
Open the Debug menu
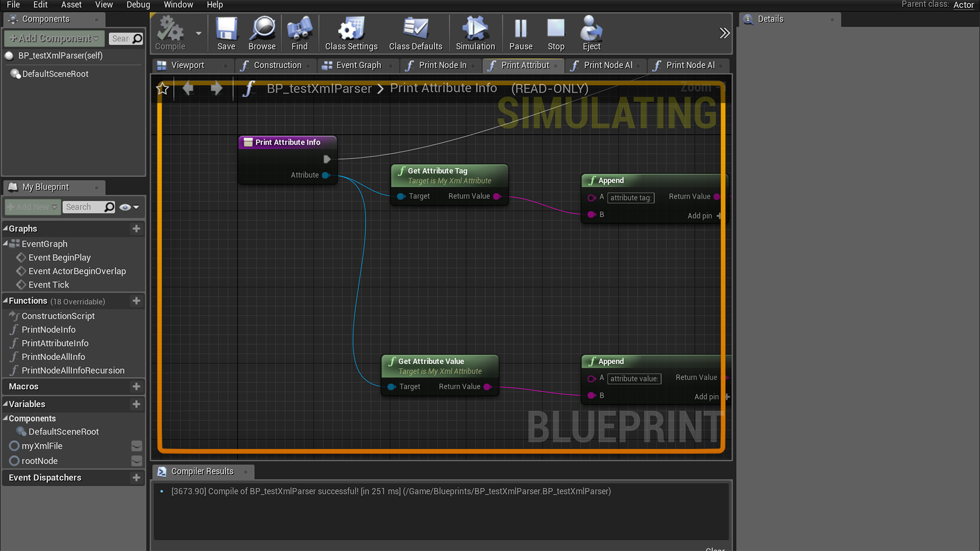click(138, 5)
